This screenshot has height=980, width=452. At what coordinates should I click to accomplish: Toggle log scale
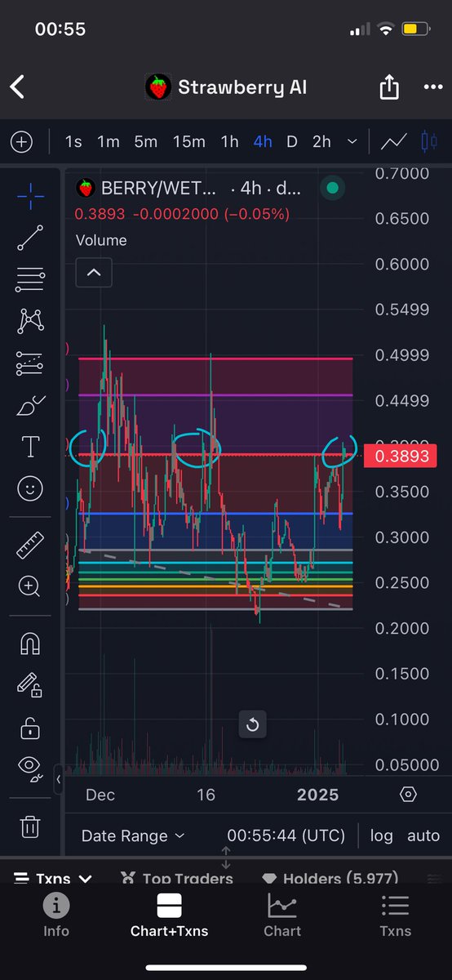pos(381,835)
